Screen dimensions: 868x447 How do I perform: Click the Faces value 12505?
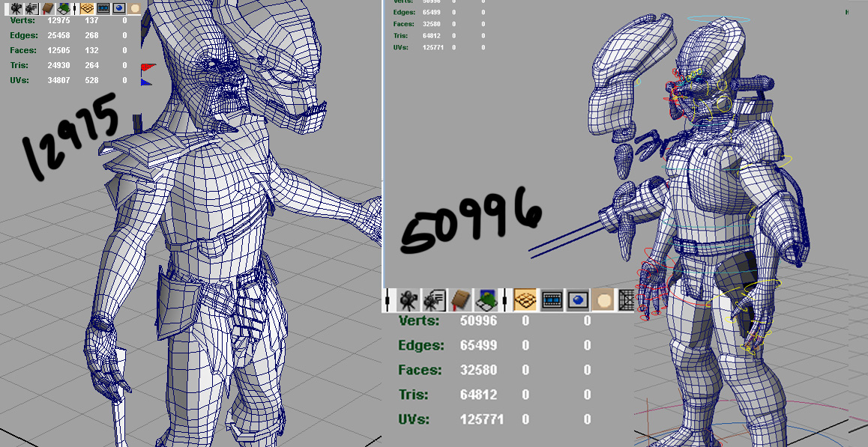tap(58, 50)
